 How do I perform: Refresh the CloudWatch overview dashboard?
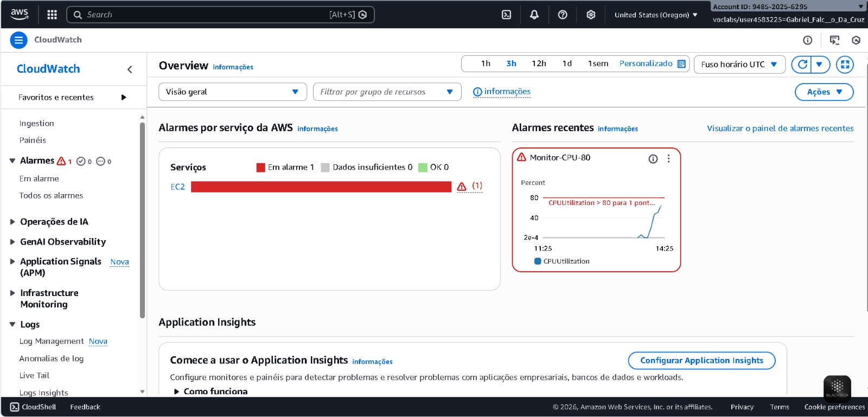coord(802,65)
